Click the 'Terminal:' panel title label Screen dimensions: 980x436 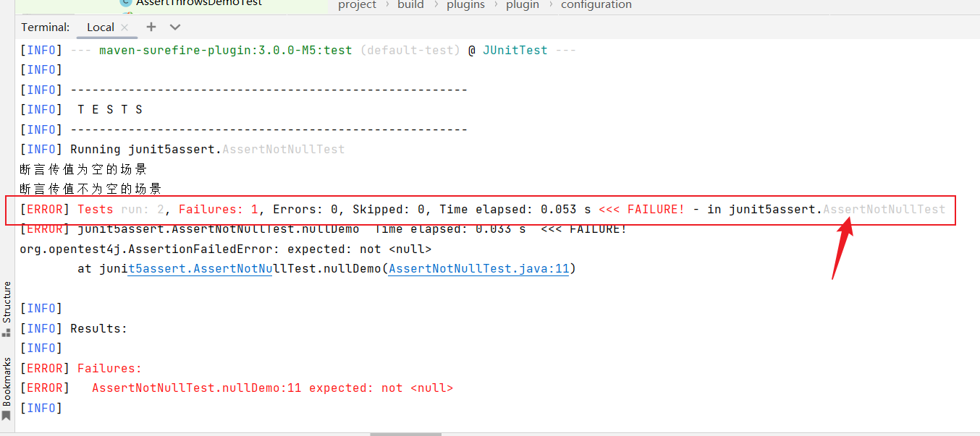tap(45, 27)
